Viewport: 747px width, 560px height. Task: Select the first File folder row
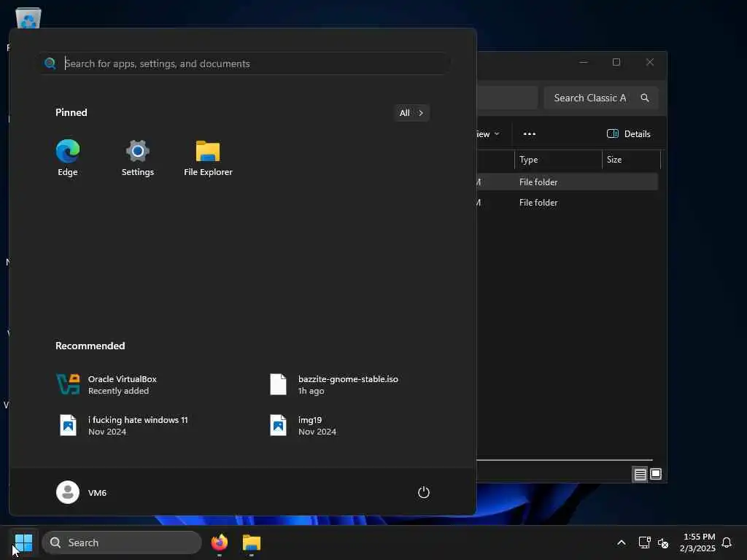tap(567, 182)
